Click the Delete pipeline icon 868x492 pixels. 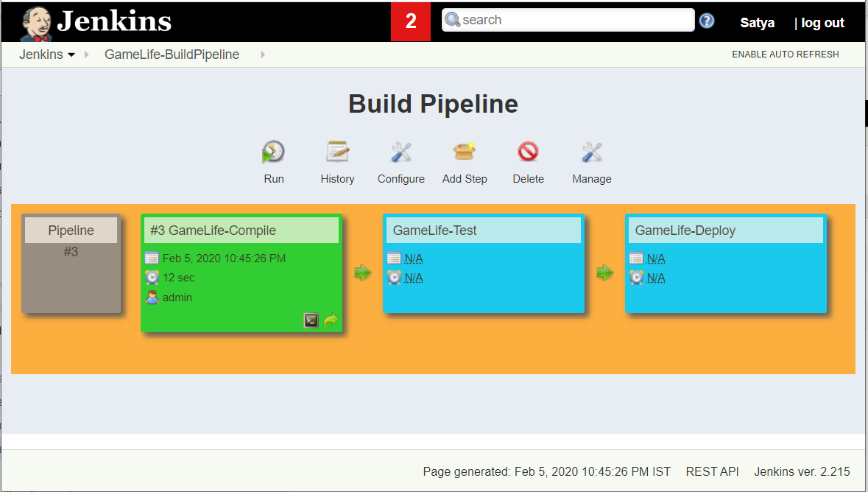[528, 152]
